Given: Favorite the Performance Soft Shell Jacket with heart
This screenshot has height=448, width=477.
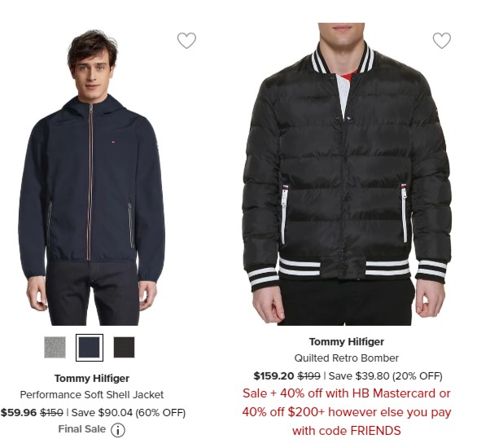Looking at the screenshot, I should point(186,41).
